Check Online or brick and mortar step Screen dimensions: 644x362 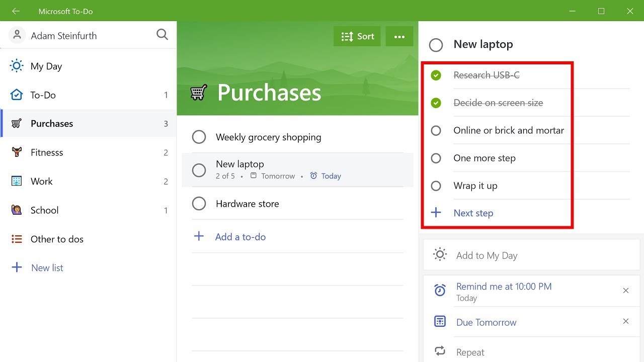pyautogui.click(x=436, y=131)
